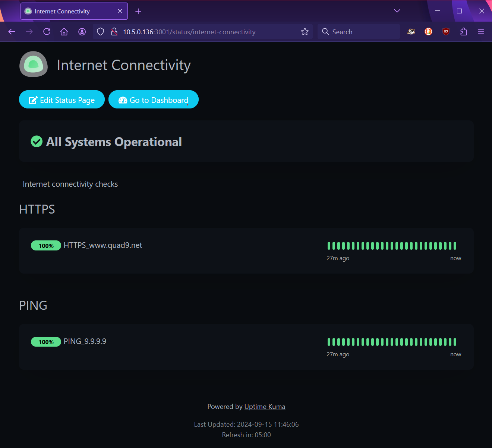492x448 pixels.
Task: Click the HTTPS_www.quad9.net heartbeat bar
Action: 392,246
